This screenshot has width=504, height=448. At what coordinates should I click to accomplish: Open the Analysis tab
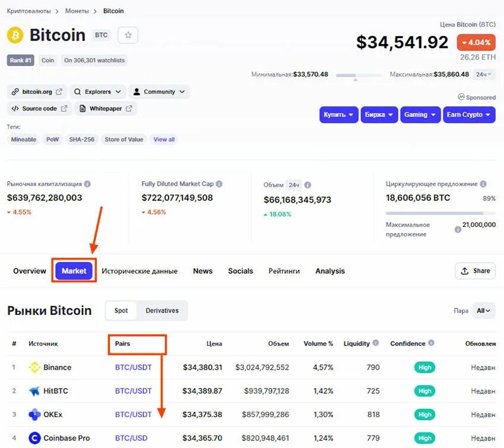(x=330, y=271)
